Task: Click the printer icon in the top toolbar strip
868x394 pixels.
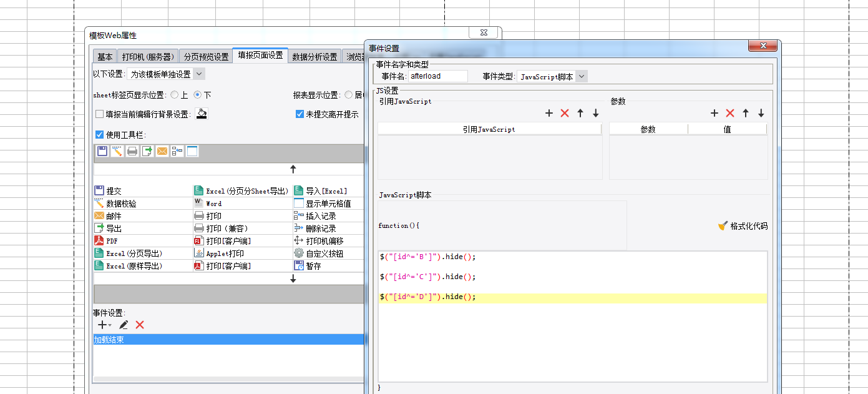Action: pos(132,151)
